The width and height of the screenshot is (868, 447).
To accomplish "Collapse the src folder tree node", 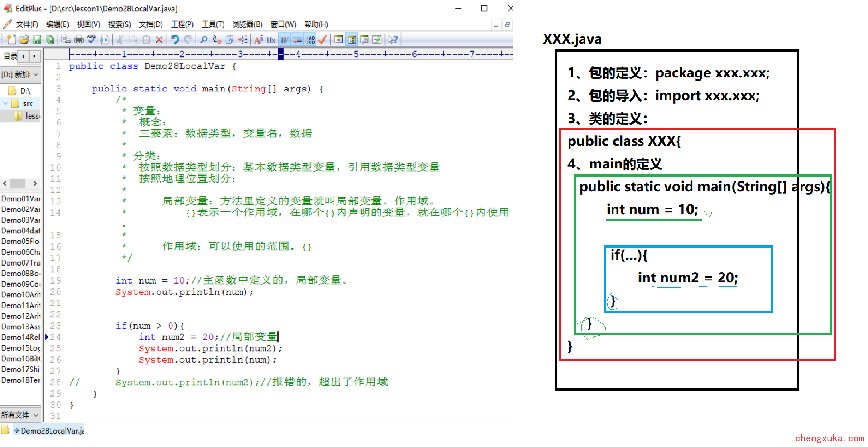I will [5, 103].
